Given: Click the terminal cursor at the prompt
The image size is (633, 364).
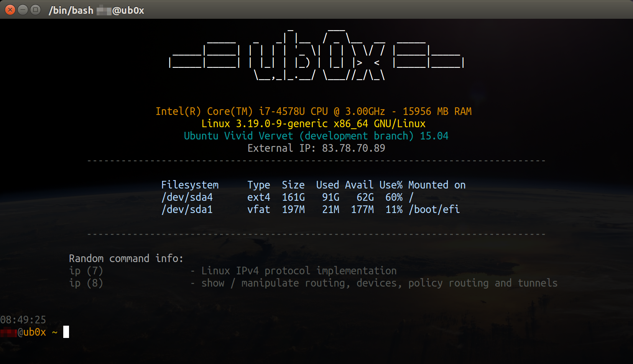Looking at the screenshot, I should 66,332.
